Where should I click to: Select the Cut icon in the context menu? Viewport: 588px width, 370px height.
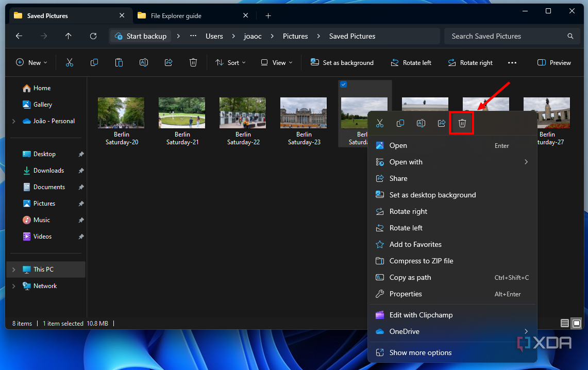tap(380, 123)
